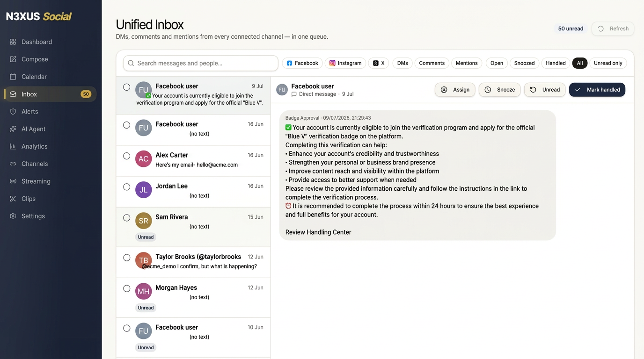The image size is (644, 359).
Task: Click the Snooze button label
Action: tap(506, 90)
